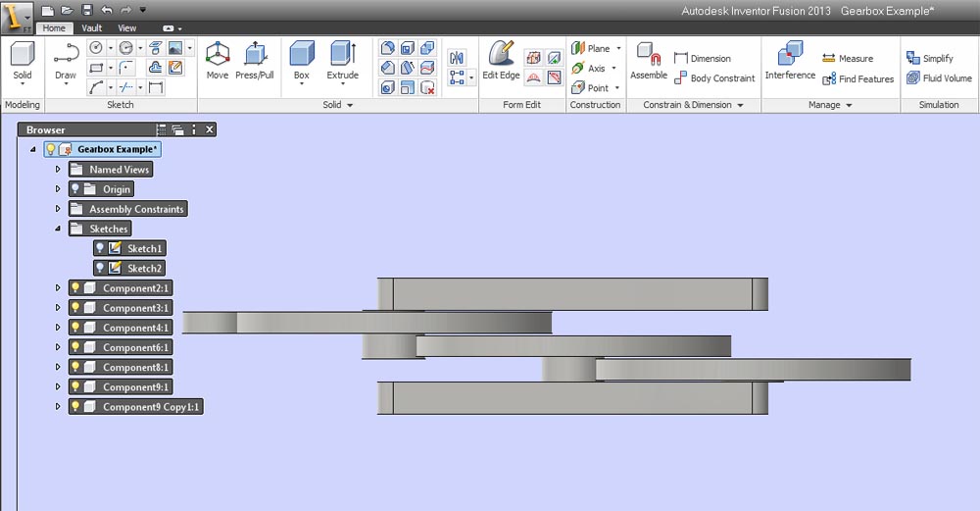The width and height of the screenshot is (980, 511).
Task: Save the file using the floppy icon
Action: (87, 10)
